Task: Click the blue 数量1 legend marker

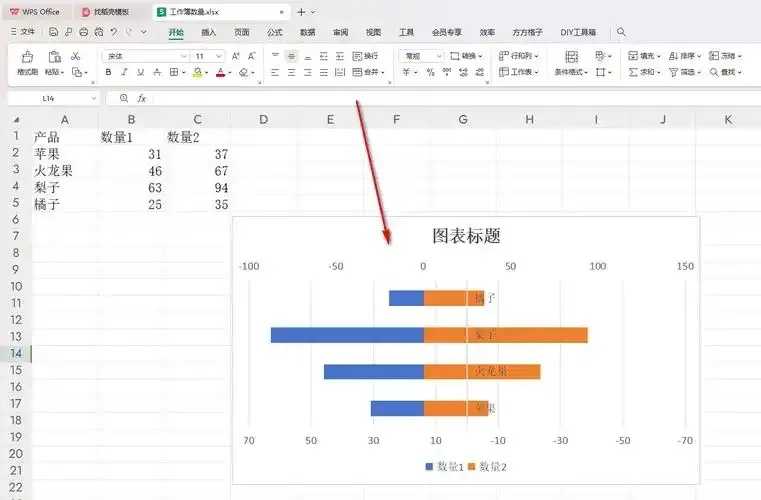Action: click(429, 467)
